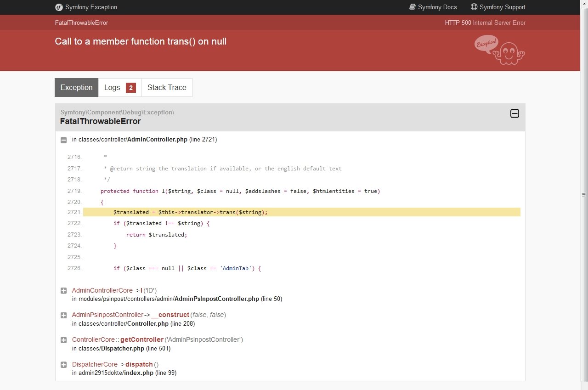The width and height of the screenshot is (588, 390).
Task: Click the Symfony\Component\Debug\Exception\ namespace text
Action: pos(117,112)
